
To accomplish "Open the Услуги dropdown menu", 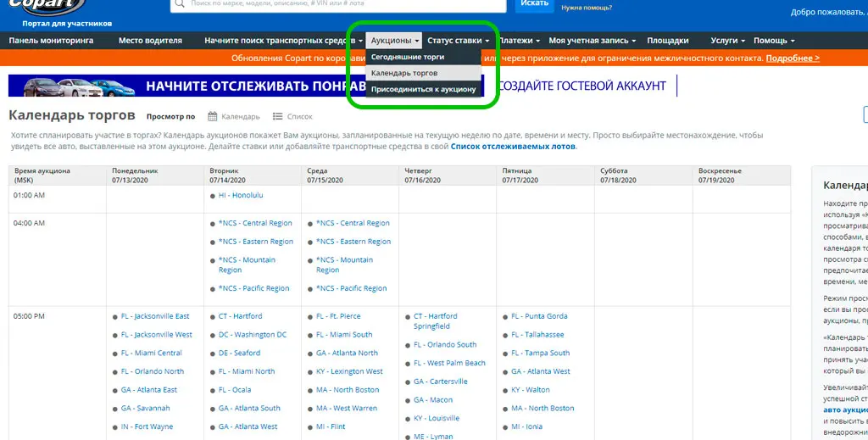I will point(727,41).
